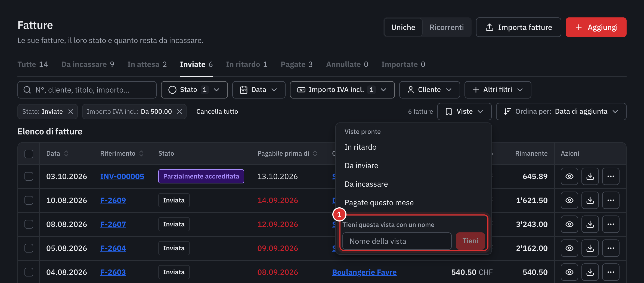Change sorting via Ordina per dropdown
This screenshot has height=283, width=644.
tap(561, 112)
